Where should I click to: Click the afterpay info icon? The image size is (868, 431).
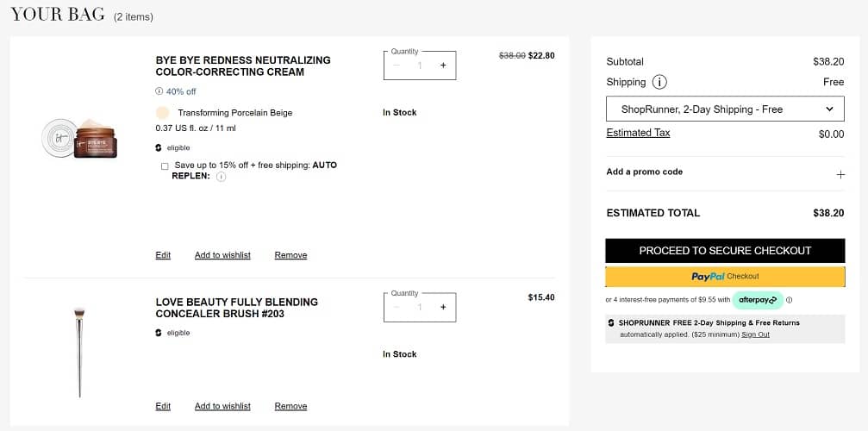click(790, 300)
